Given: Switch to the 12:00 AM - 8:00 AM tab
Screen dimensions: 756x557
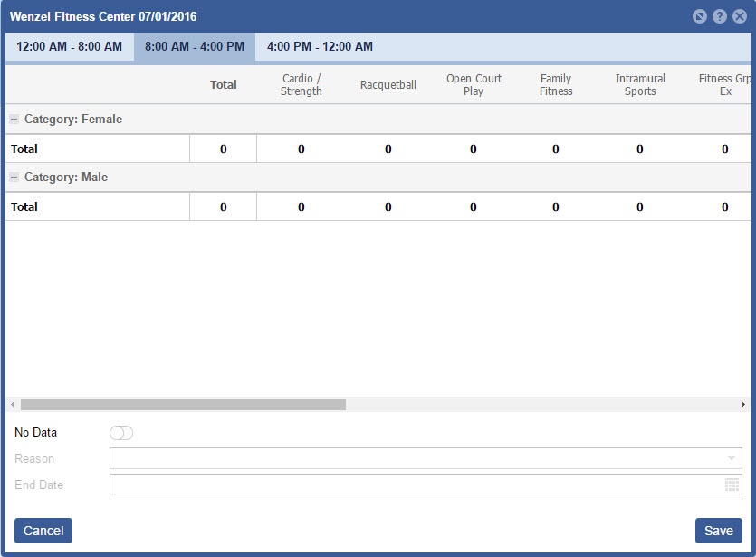Looking at the screenshot, I should pos(70,47).
